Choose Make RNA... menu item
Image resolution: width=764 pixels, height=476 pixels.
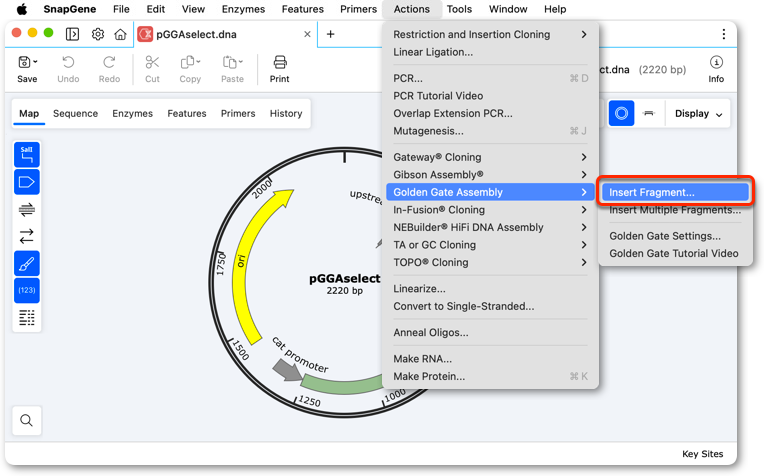[x=490, y=359]
